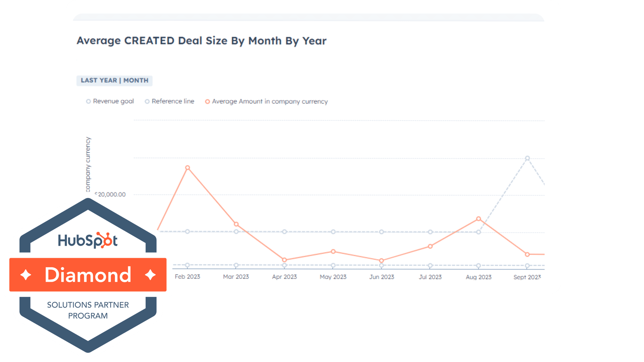Click the Apr 2023 orange data point

coord(284,260)
